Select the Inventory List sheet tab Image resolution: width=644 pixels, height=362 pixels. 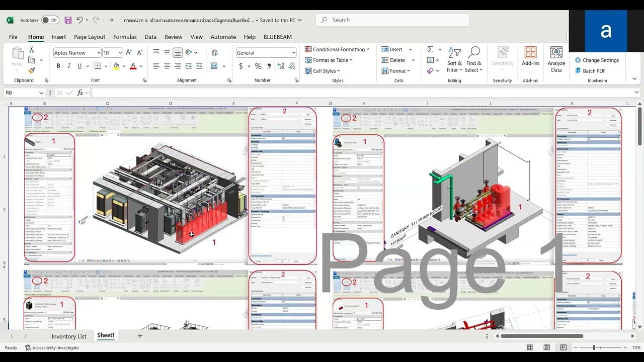[x=69, y=336]
